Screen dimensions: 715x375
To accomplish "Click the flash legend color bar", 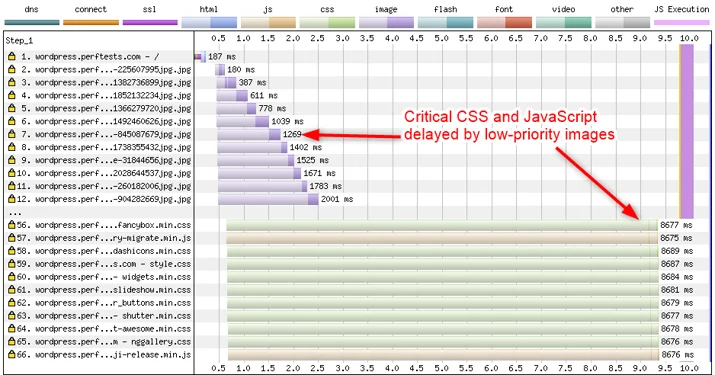I will (446, 22).
